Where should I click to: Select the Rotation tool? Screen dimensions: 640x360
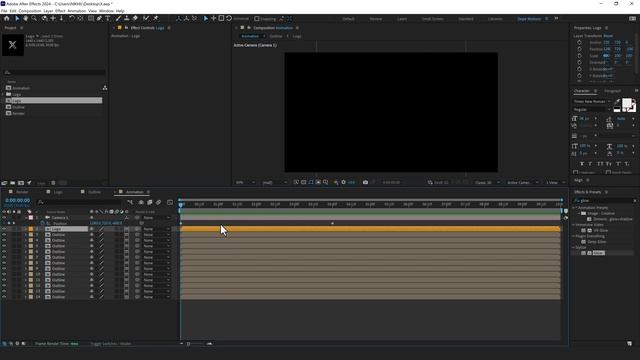71,18
